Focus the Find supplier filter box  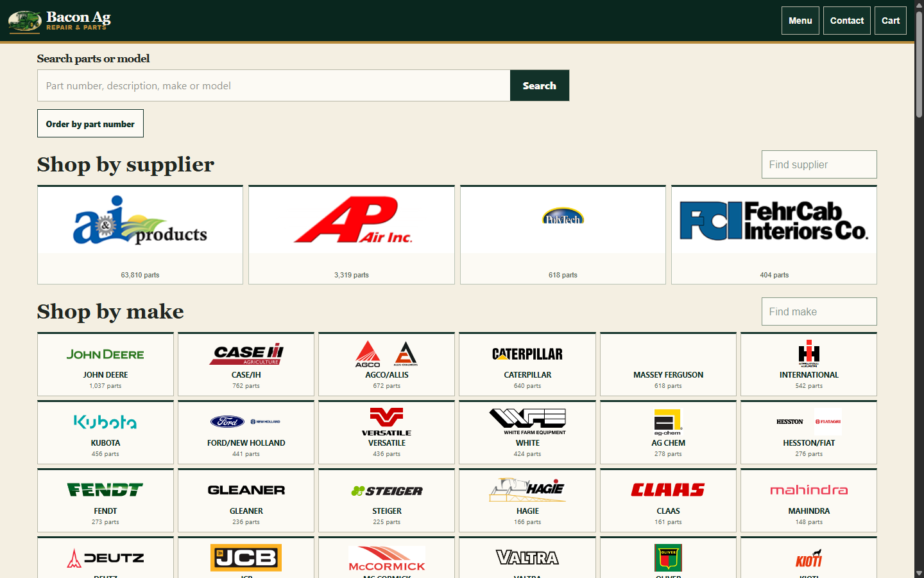click(819, 164)
